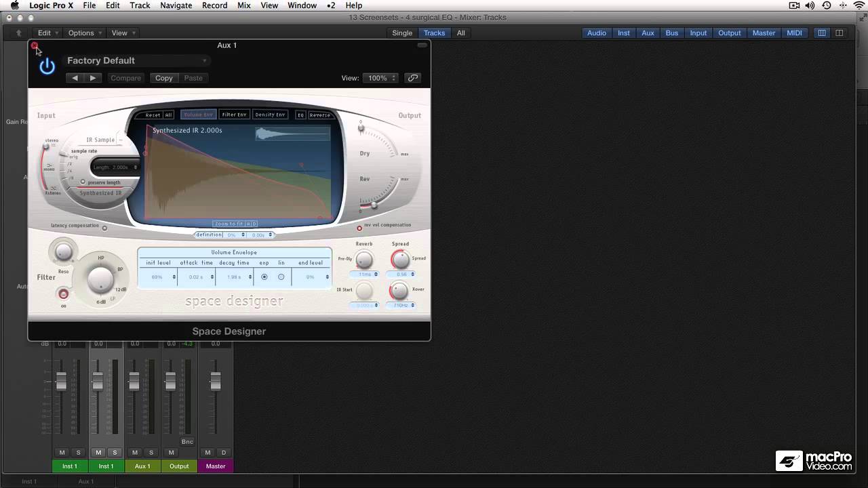Click the Dry output slider handle
This screenshot has height=488, width=868.
361,128
